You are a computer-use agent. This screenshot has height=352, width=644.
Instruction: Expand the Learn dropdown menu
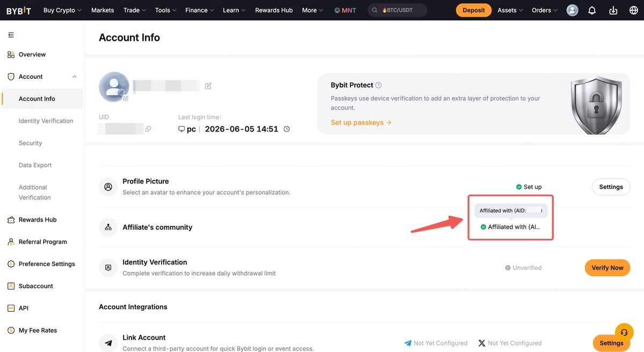(x=234, y=10)
